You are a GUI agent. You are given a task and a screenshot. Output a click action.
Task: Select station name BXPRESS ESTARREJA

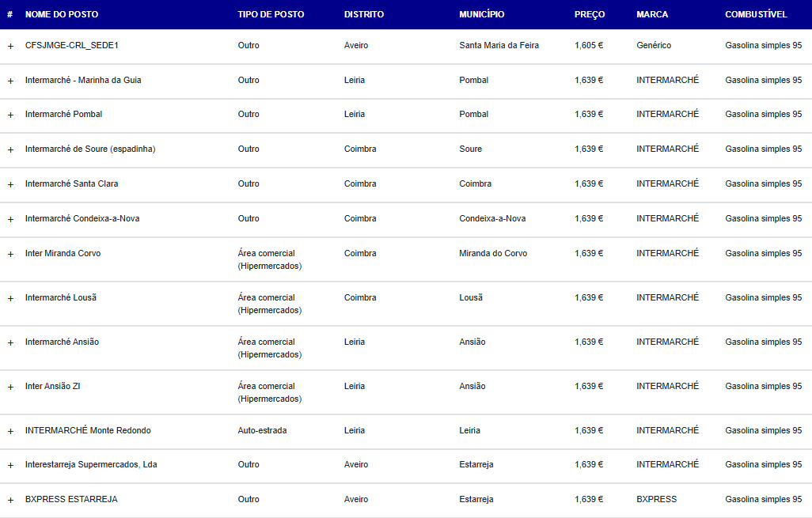[x=71, y=499]
